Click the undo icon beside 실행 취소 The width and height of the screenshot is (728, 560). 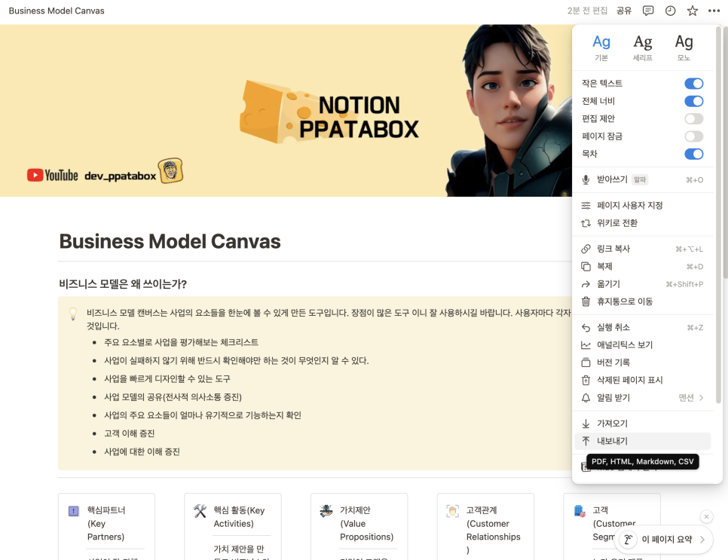coord(586,327)
